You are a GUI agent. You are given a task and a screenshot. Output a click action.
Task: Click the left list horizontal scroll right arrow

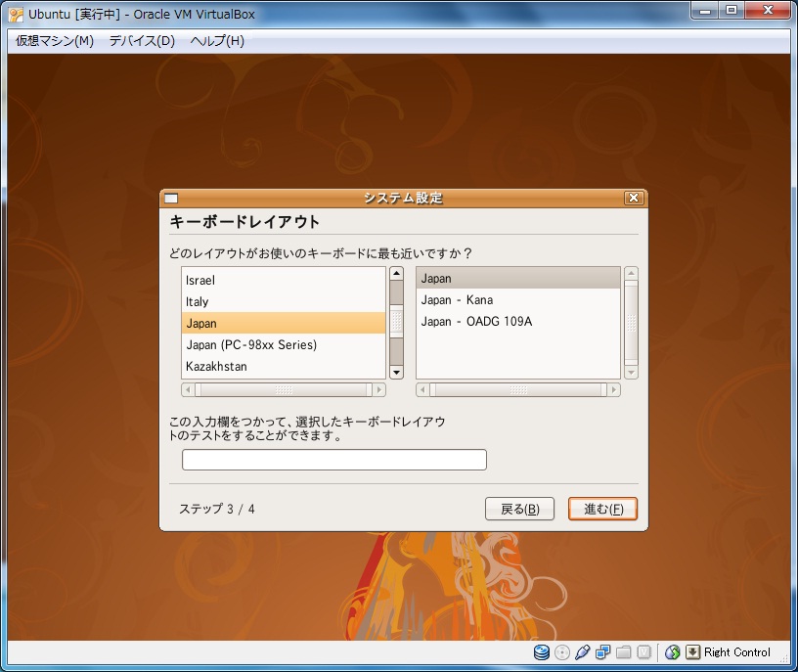click(379, 390)
